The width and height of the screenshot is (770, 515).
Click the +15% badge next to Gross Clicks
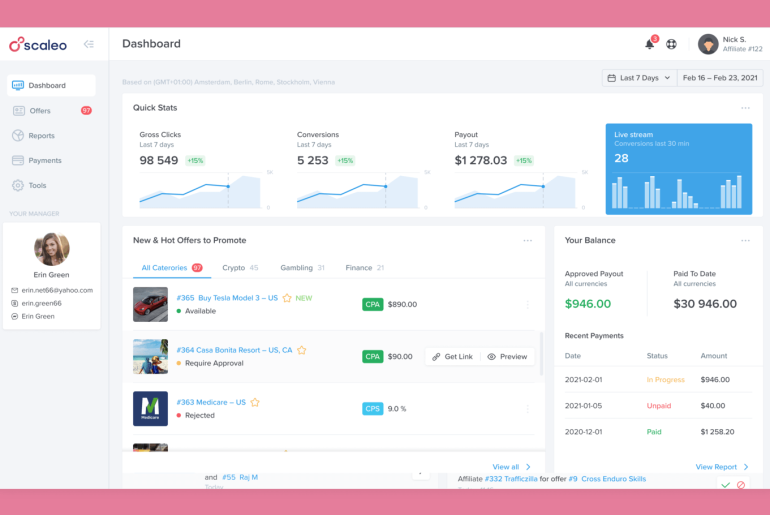coord(195,161)
